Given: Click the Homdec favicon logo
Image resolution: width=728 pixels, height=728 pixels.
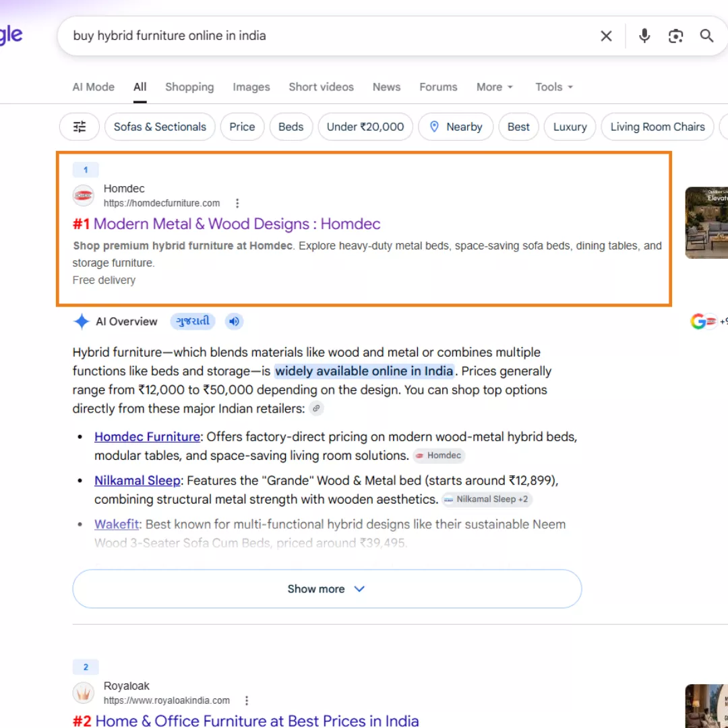Looking at the screenshot, I should click(x=83, y=195).
